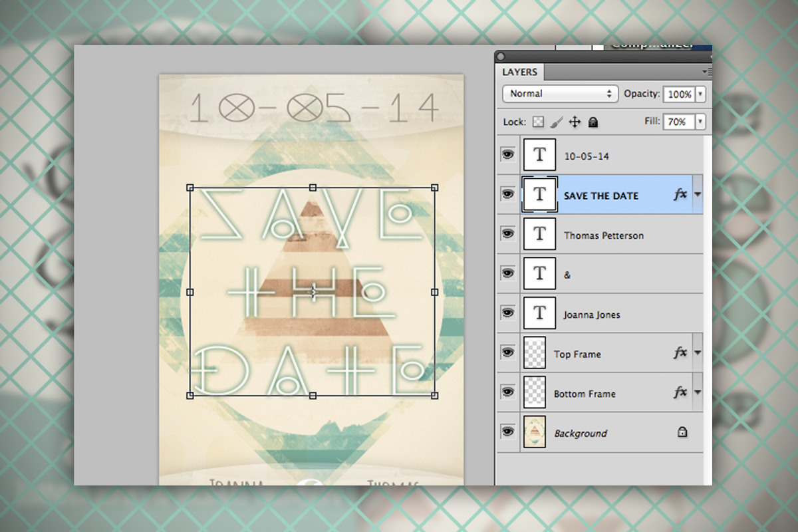798x532 pixels.
Task: Click the Joanna Jones layer type thumbnail
Action: click(539, 313)
